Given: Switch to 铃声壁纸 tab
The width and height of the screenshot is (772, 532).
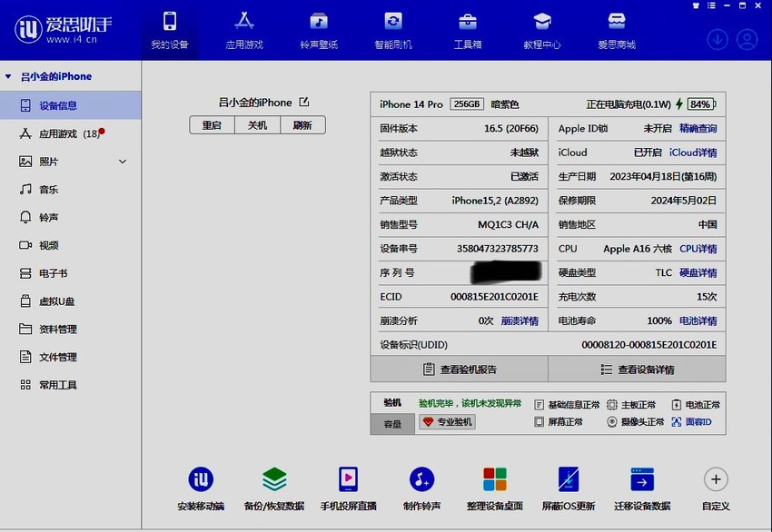Looking at the screenshot, I should tap(319, 31).
